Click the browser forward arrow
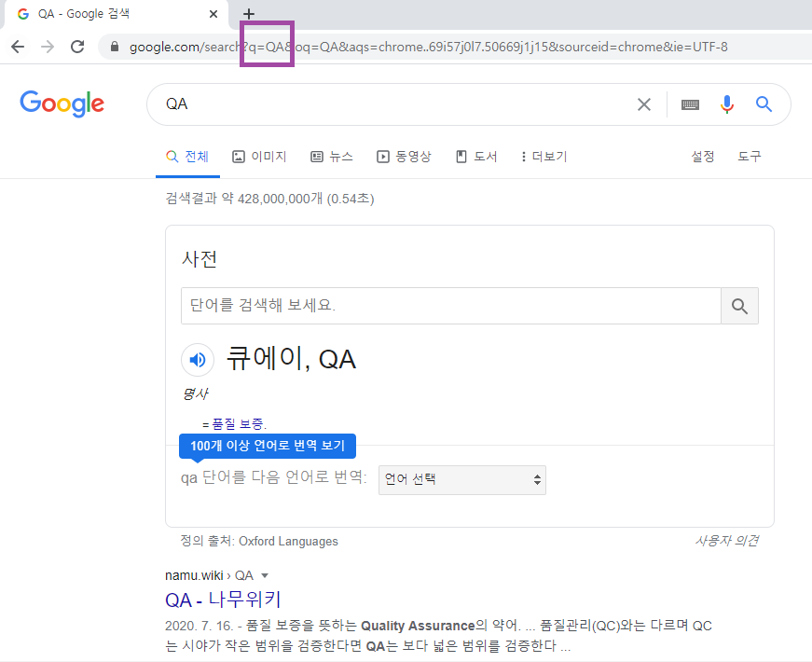This screenshot has width=812, height=662. (x=48, y=47)
